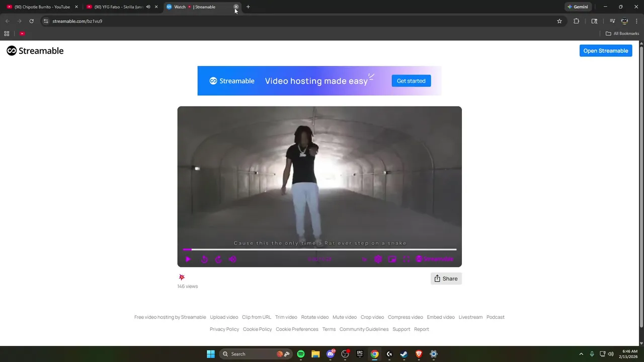Open Discord from taskbar
This screenshot has height=362, width=644.
tap(331, 354)
